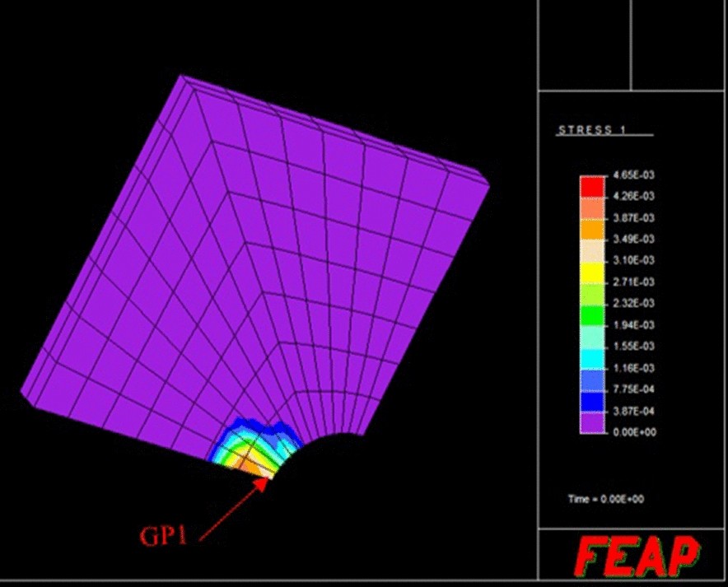Viewport: 728px width, 587px height.
Task: Click the STRESS 1 legend title
Action: click(x=592, y=130)
